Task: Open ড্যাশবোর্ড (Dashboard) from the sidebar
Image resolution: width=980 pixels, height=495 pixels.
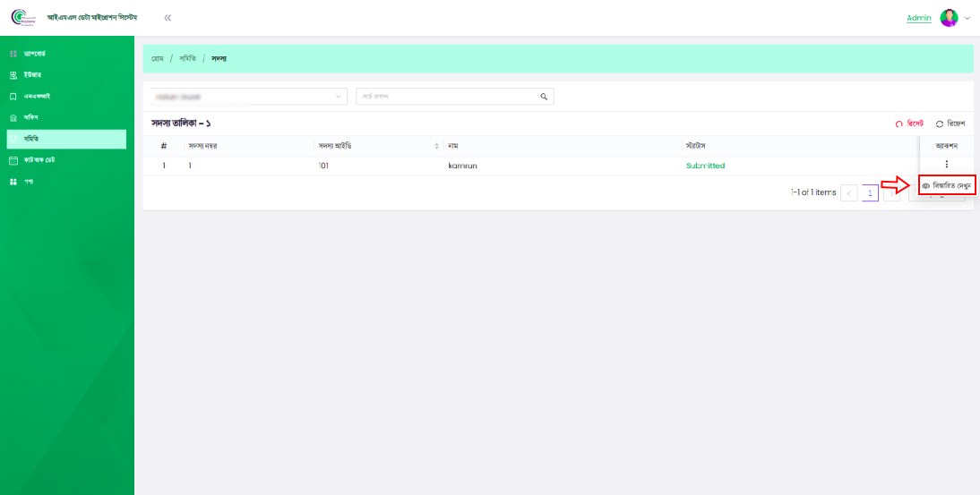Action: [x=36, y=54]
